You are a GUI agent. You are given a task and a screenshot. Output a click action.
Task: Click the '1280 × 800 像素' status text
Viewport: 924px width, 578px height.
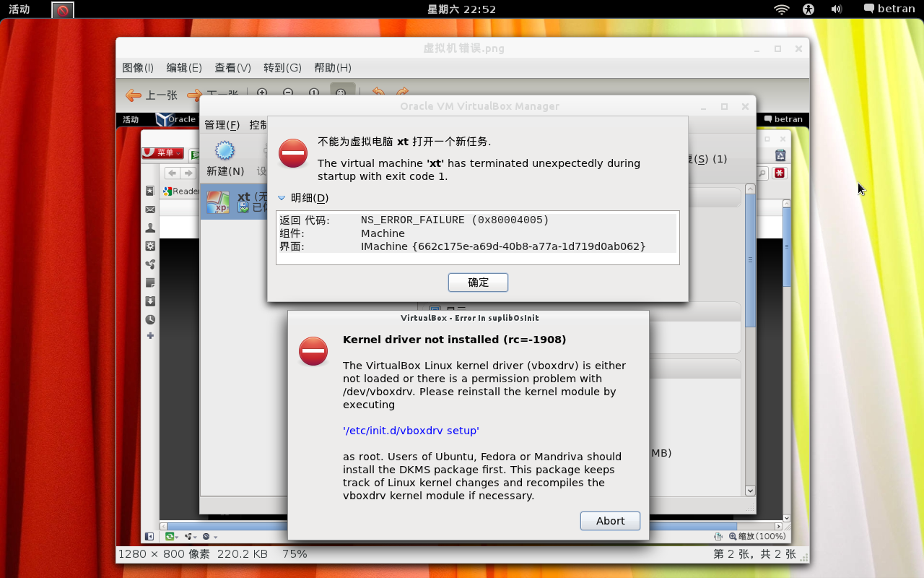pyautogui.click(x=164, y=554)
